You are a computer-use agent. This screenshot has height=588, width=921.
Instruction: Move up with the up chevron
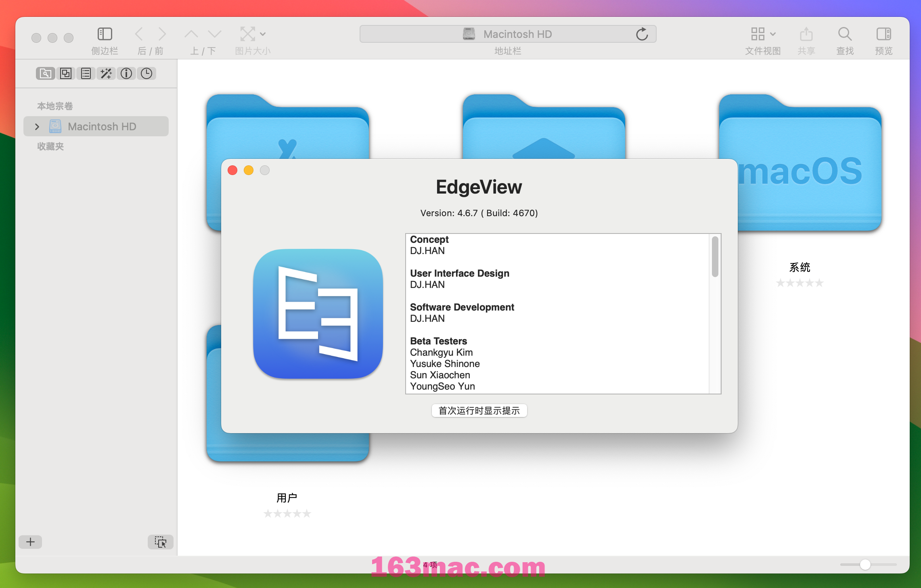coord(191,34)
